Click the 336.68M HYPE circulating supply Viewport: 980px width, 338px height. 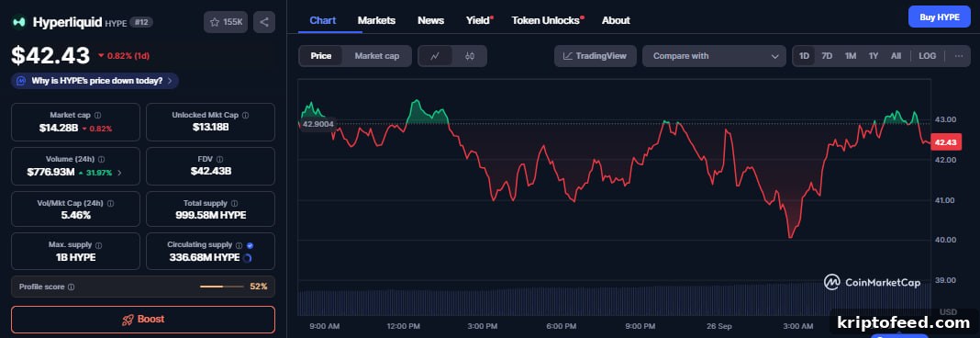click(205, 257)
